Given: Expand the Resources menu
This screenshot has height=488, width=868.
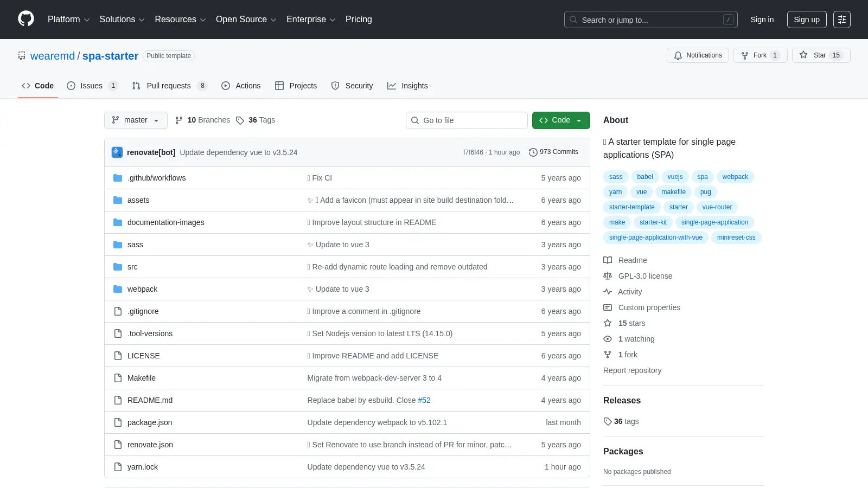Looking at the screenshot, I should click(x=180, y=20).
